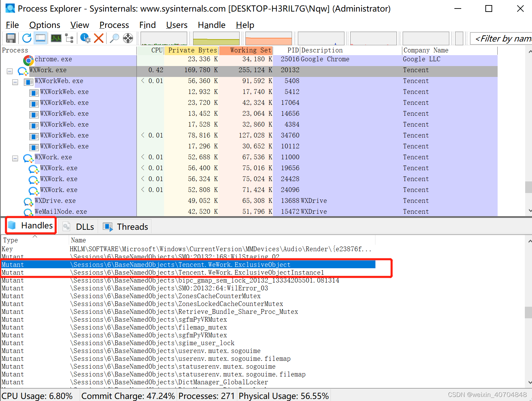532x401 pixels.
Task: Click the Find Handle or DLL magnifier
Action: point(114,38)
